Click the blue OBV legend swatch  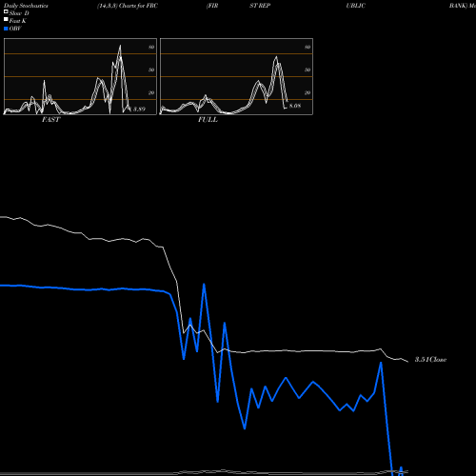(x=6, y=29)
